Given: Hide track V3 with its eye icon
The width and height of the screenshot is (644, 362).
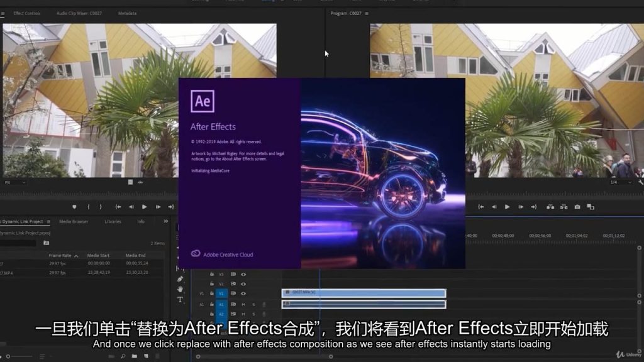Looking at the screenshot, I should click(243, 274).
